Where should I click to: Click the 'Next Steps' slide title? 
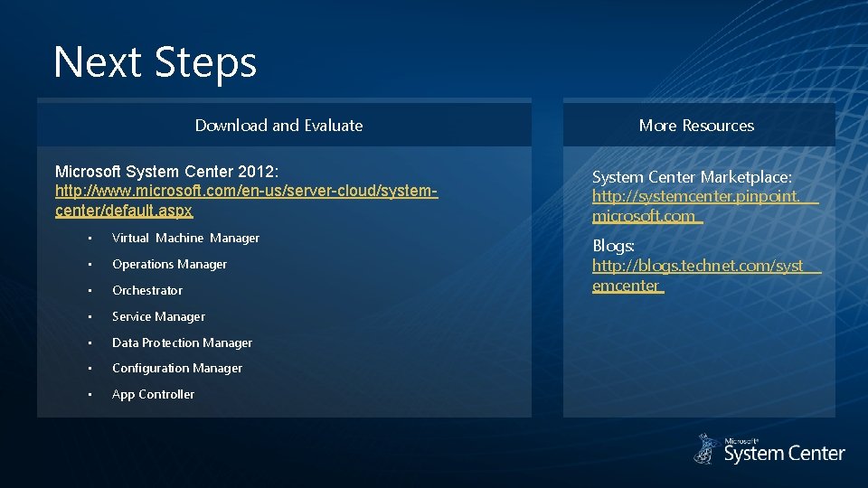coord(155,62)
